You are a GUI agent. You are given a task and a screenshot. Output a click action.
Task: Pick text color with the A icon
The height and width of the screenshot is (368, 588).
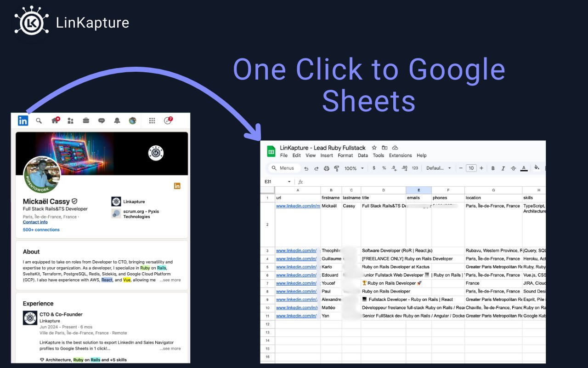pos(524,168)
